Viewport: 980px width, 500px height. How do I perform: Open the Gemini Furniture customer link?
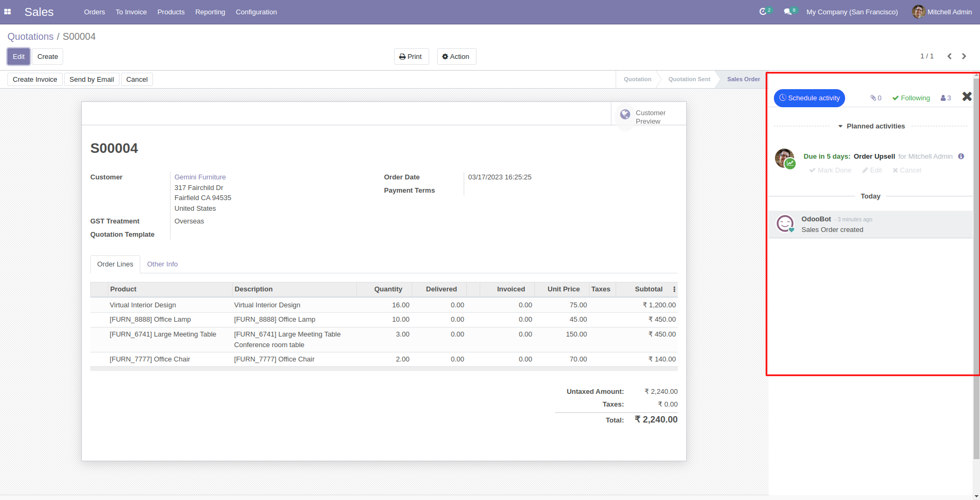[x=200, y=177]
